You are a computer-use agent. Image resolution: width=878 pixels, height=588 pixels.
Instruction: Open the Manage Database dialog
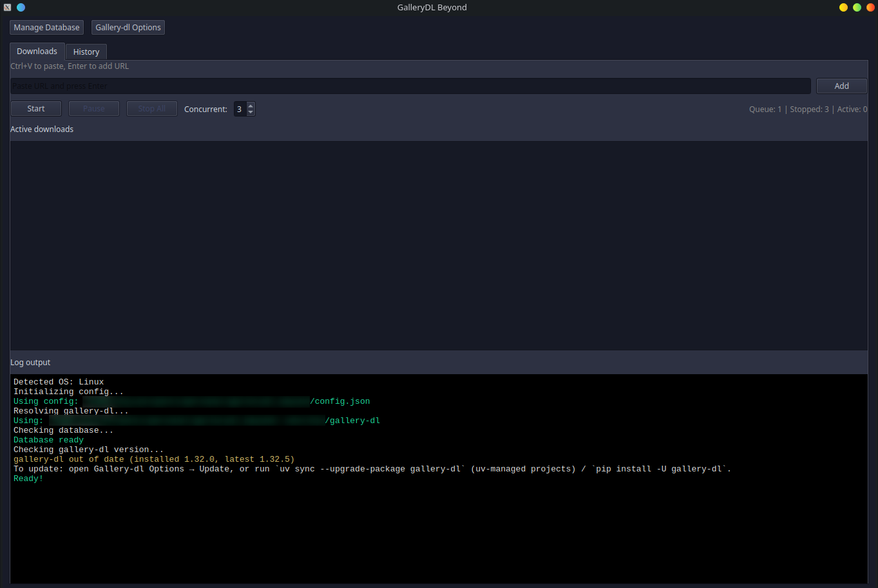[x=46, y=28]
